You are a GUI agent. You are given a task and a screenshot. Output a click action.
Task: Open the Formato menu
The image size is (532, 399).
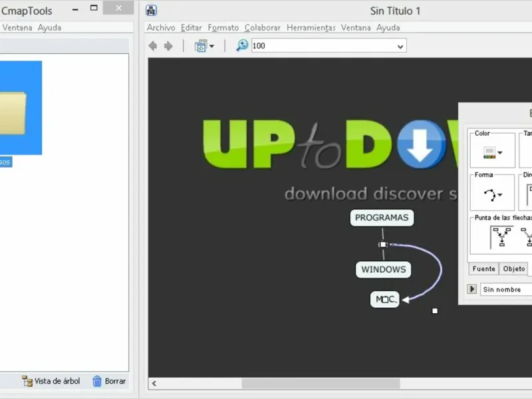coord(223,28)
